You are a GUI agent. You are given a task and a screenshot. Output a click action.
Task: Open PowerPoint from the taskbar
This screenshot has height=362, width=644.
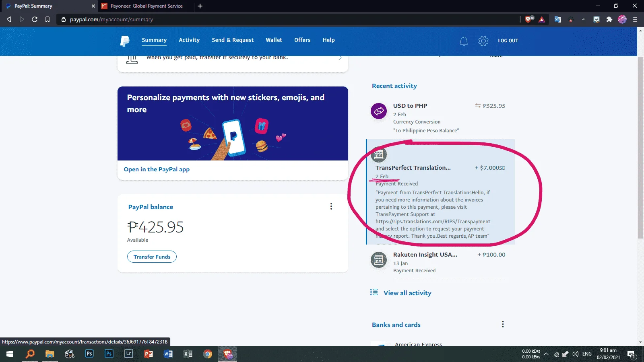tap(149, 354)
